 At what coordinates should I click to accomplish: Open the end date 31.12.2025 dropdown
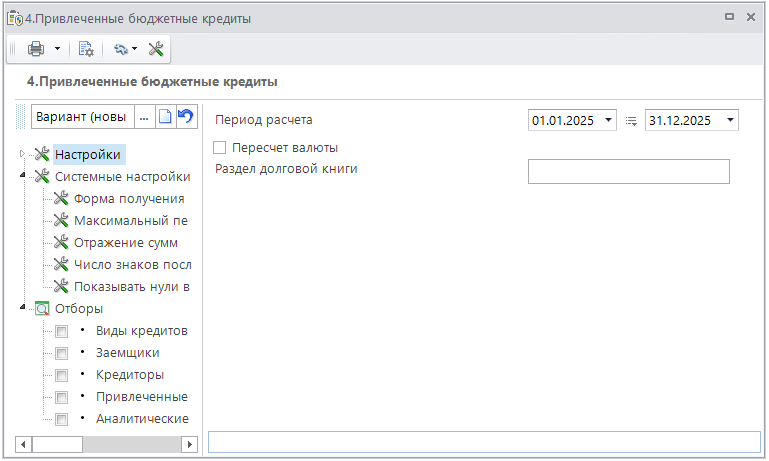click(729, 120)
